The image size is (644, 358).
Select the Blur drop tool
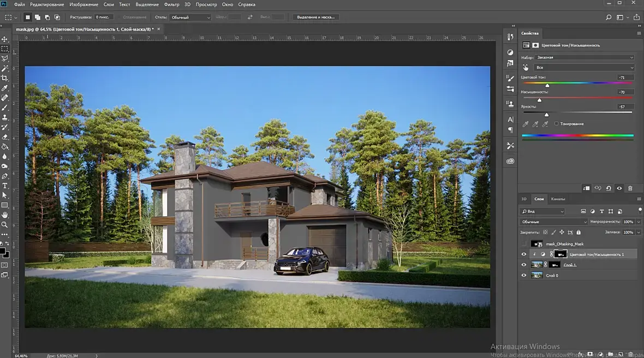(5, 157)
